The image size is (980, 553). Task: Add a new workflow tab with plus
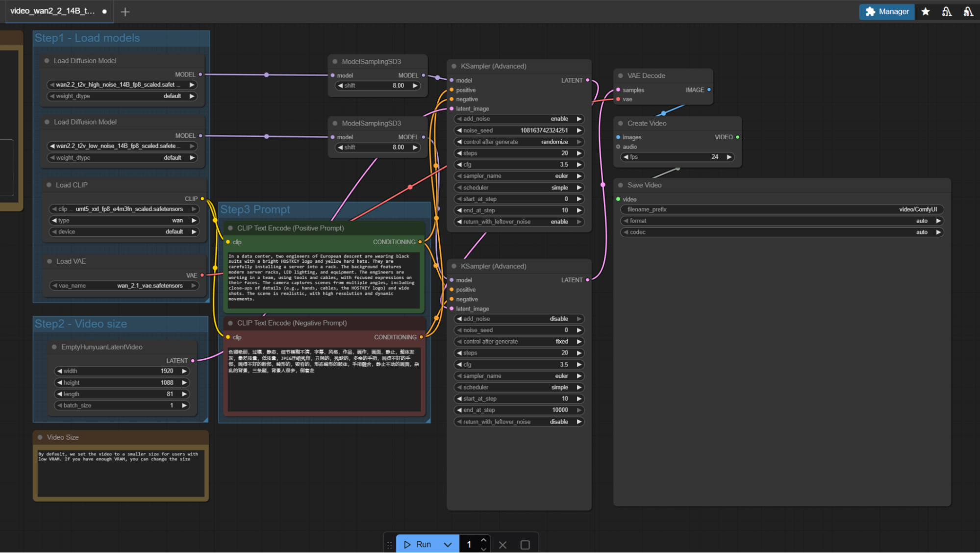click(x=125, y=12)
